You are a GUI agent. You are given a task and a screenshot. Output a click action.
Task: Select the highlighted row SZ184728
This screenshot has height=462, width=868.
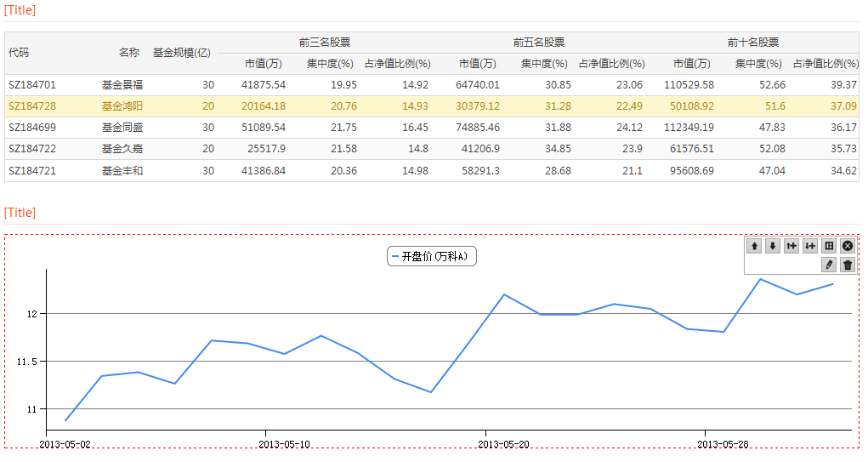[x=32, y=106]
